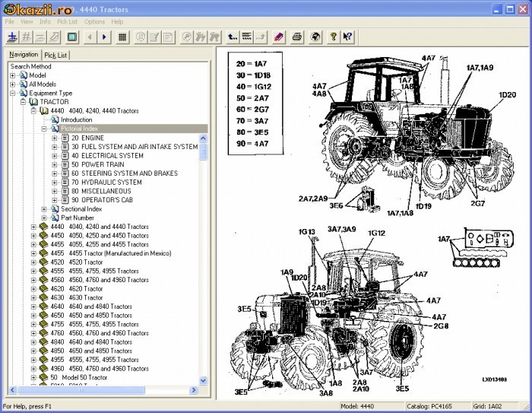Select 4960 4560, 4760 and 4960 Tractors
532x413 pixels.
click(x=100, y=369)
